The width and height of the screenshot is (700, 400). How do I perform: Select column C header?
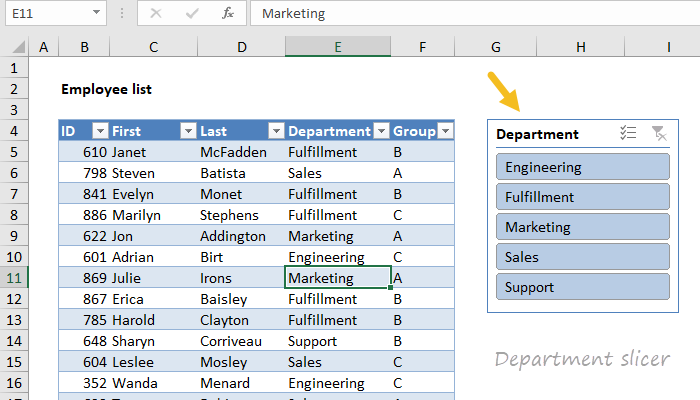coord(153,47)
